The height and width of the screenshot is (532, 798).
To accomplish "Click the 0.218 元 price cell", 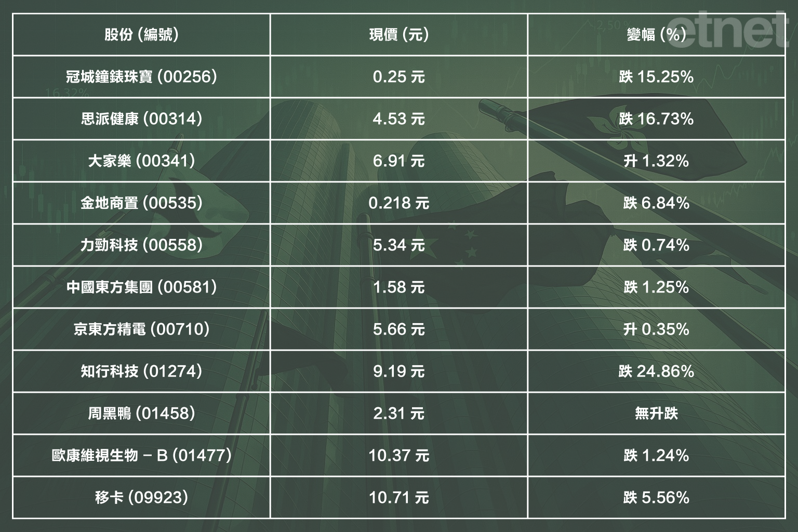I will point(398,203).
